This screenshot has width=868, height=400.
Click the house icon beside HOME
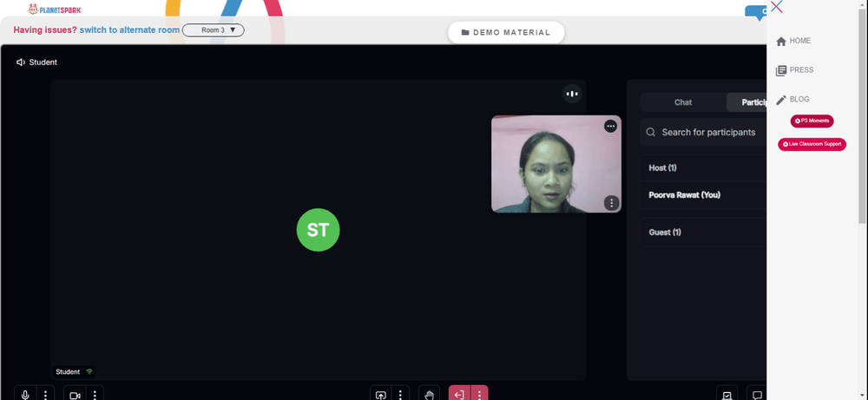[781, 42]
